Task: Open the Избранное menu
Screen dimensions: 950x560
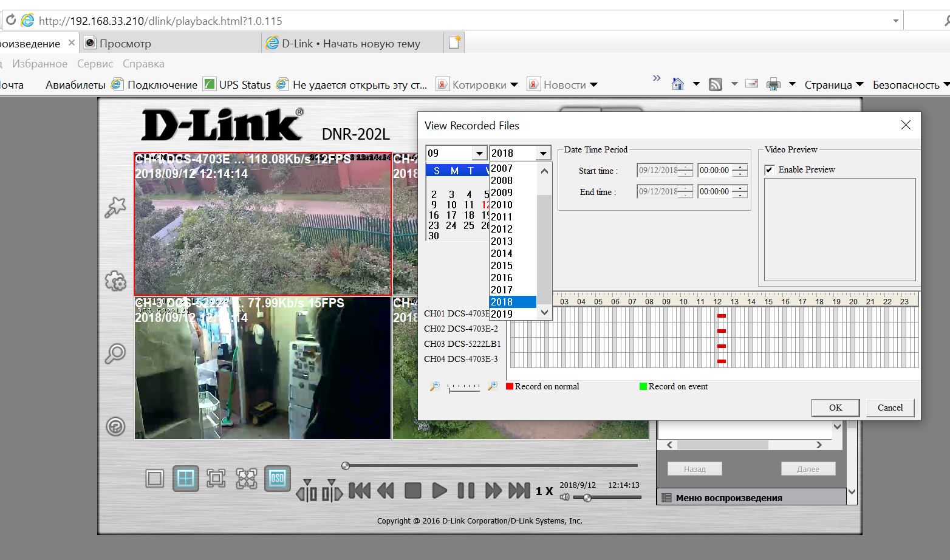Action: pos(40,64)
